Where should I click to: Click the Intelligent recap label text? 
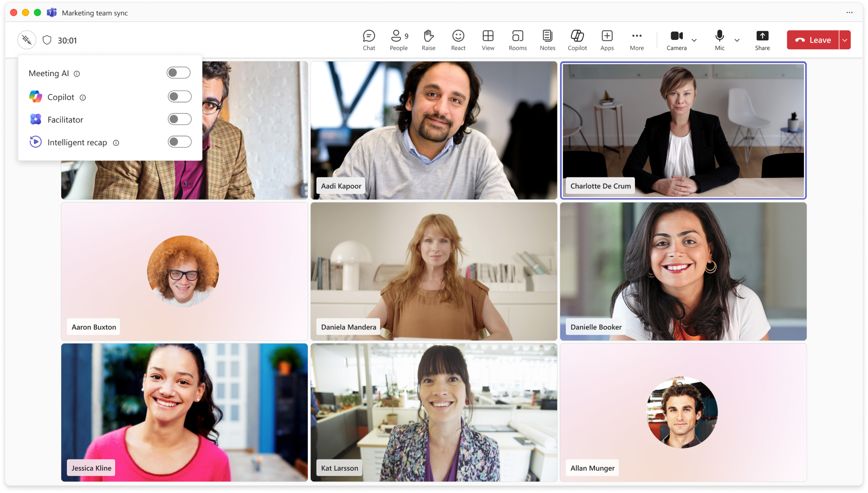click(x=77, y=143)
